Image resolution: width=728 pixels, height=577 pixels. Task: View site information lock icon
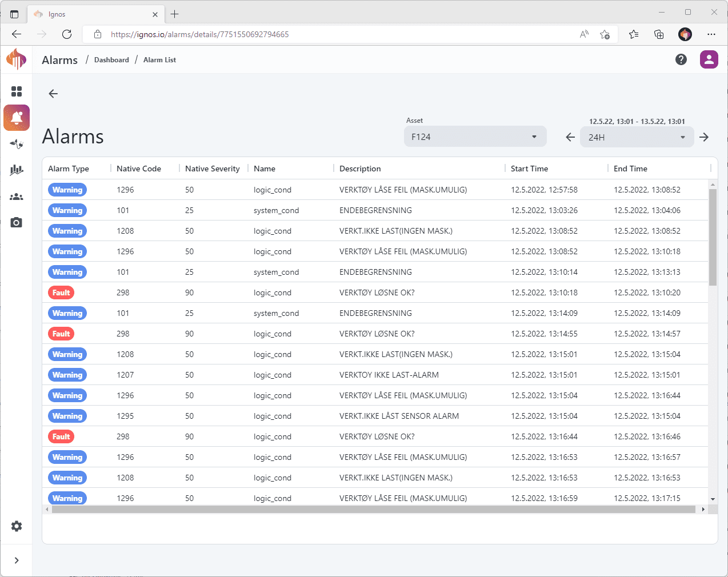98,34
